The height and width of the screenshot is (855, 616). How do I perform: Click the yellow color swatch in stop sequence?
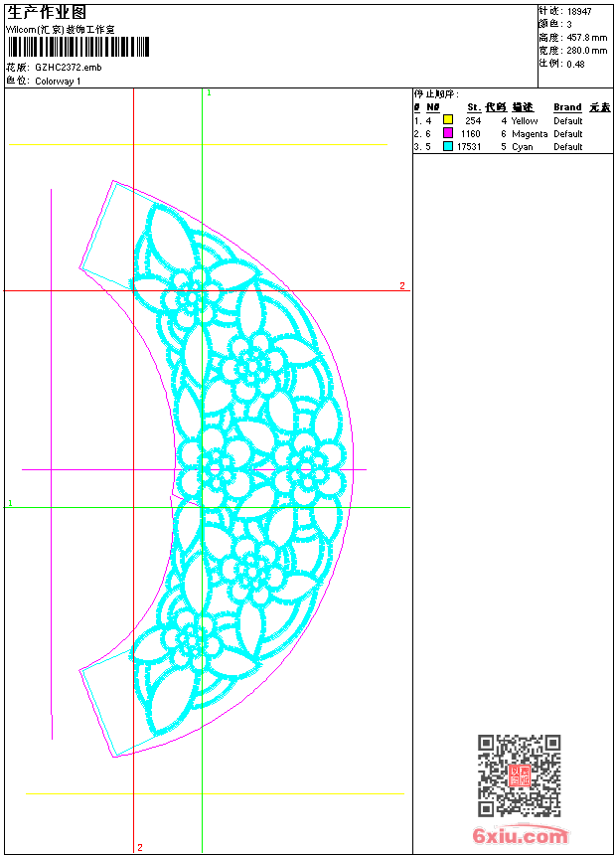[x=448, y=120]
